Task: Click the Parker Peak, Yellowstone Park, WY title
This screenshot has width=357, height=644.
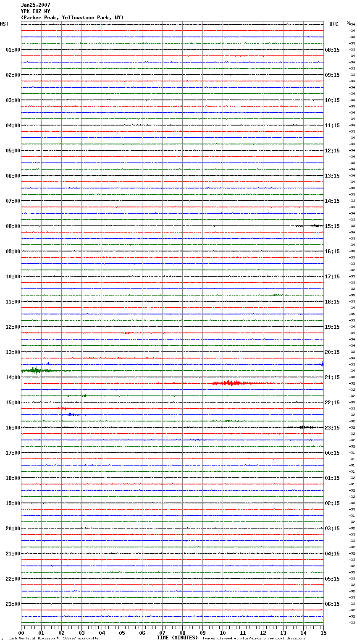Action: [72, 18]
